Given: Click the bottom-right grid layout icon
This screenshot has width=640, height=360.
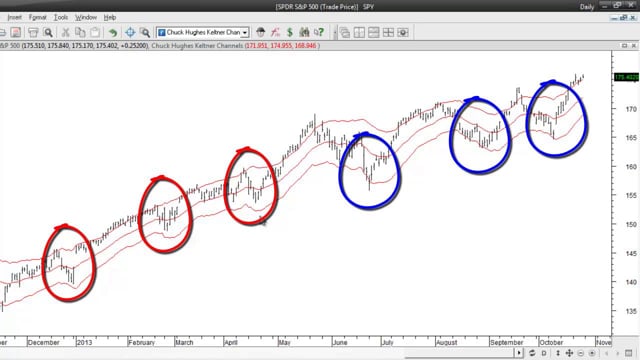Looking at the screenshot, I should (x=629, y=353).
